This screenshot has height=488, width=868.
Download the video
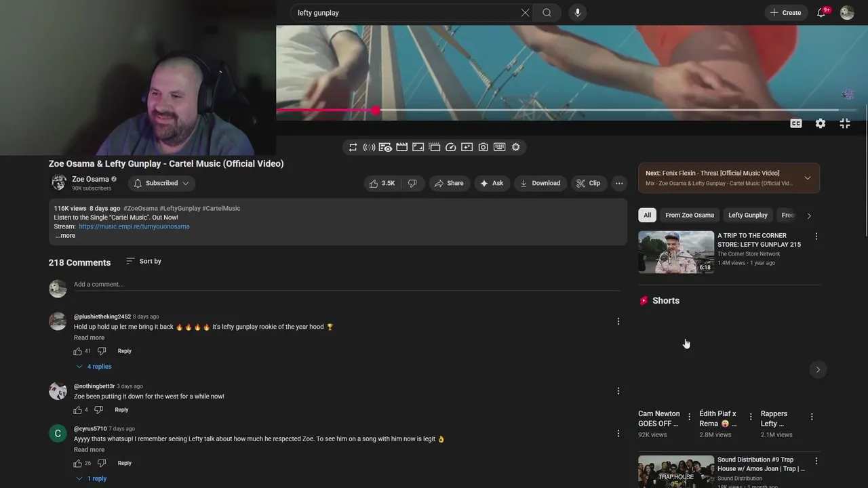[x=540, y=183]
